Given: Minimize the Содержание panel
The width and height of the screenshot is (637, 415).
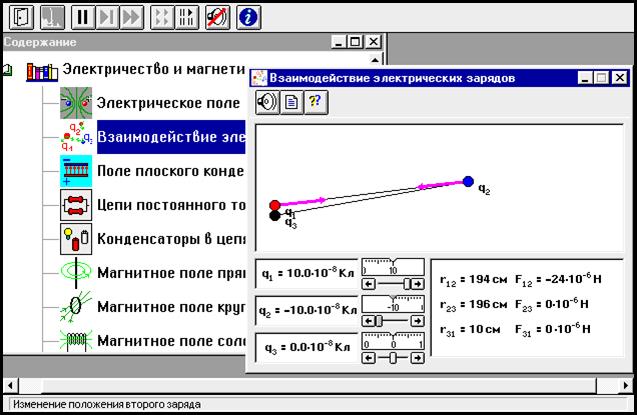Looking at the screenshot, I should coord(338,41).
